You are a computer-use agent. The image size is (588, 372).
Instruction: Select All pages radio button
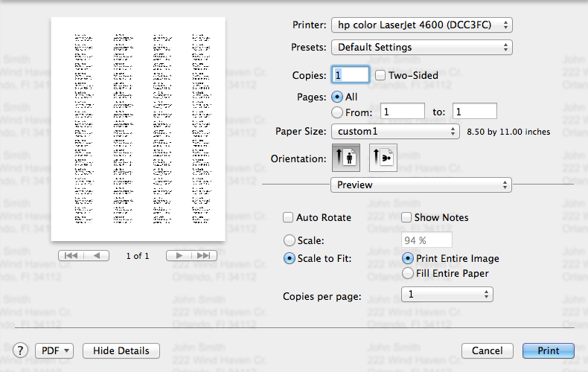(x=337, y=97)
